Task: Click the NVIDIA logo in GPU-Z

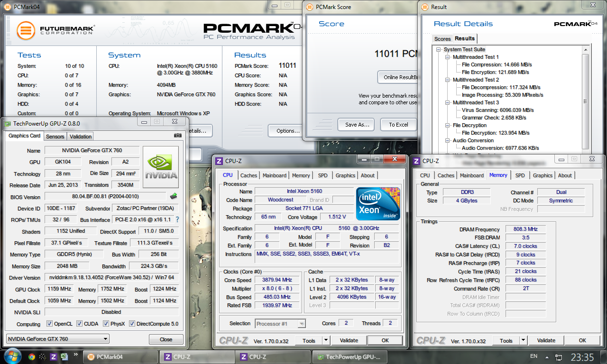Action: coord(161,166)
